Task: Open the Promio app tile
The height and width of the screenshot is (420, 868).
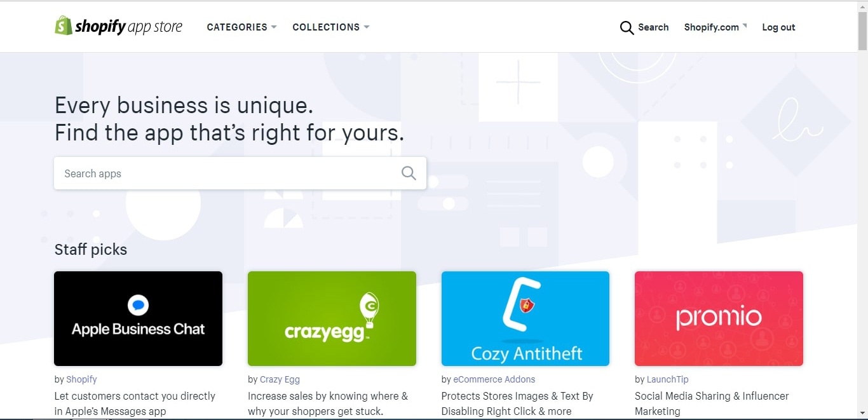Action: click(x=719, y=318)
